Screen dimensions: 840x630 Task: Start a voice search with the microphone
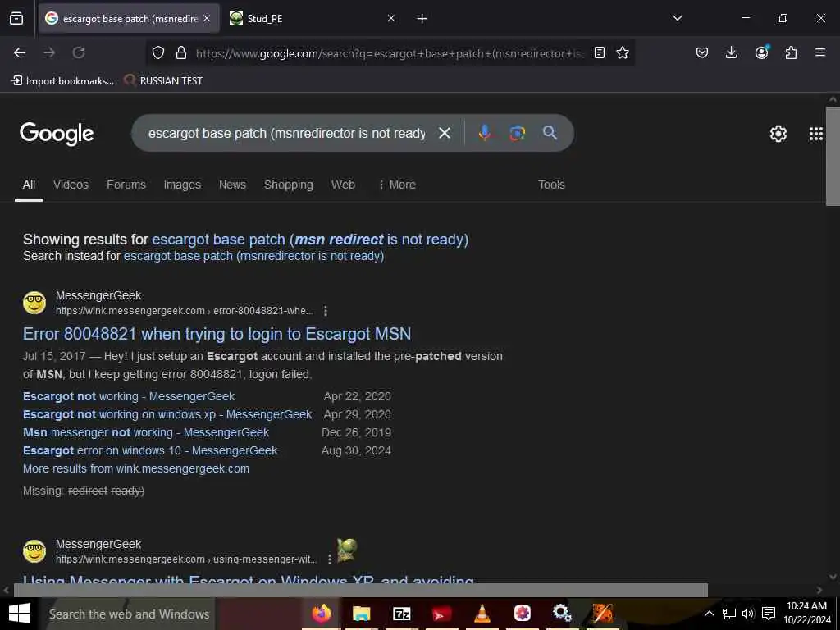pos(484,133)
